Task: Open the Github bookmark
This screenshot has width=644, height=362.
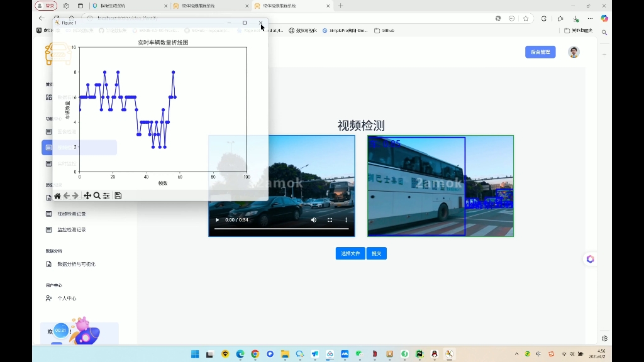Action: [x=384, y=30]
